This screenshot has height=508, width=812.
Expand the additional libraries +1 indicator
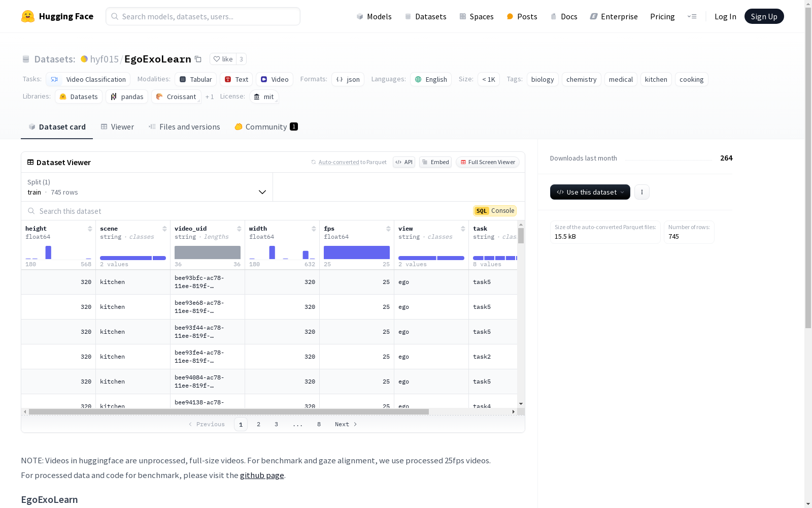210,97
